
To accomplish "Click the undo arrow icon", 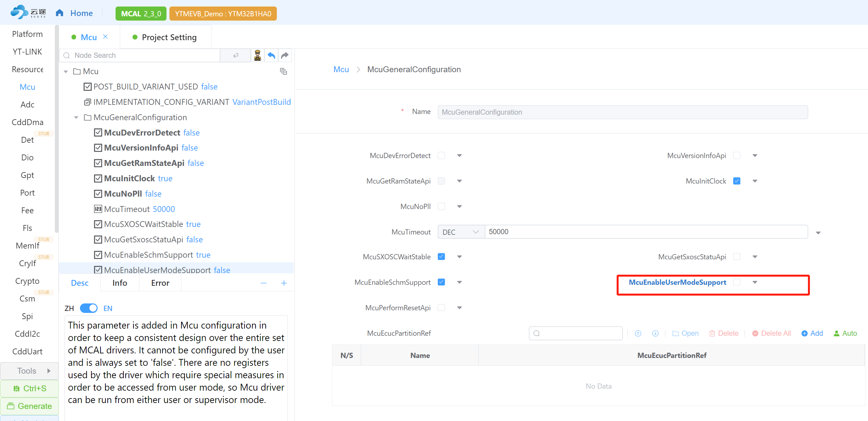I will click(271, 55).
